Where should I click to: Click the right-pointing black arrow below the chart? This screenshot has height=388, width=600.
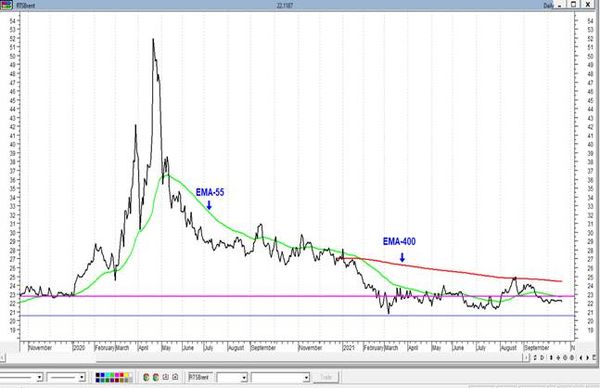pos(587,358)
